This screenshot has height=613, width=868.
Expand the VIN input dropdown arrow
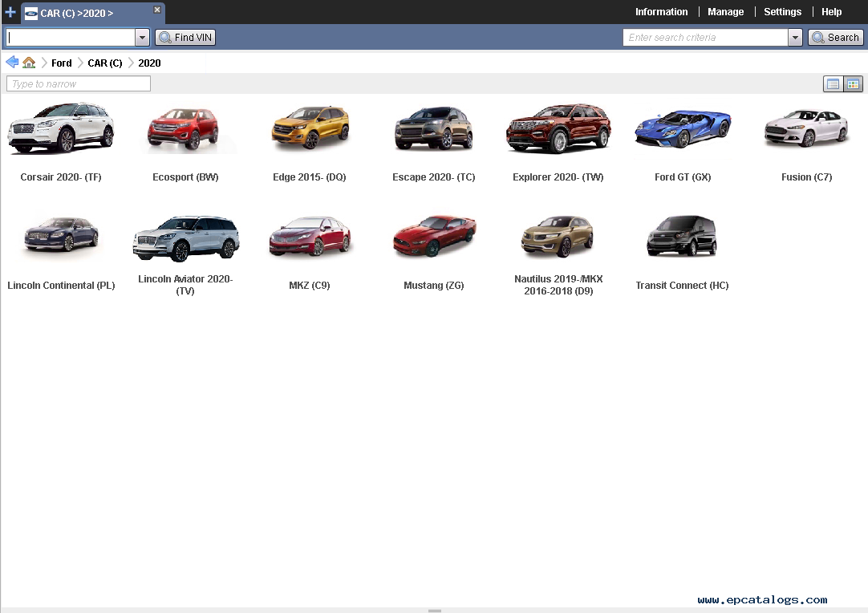point(142,38)
